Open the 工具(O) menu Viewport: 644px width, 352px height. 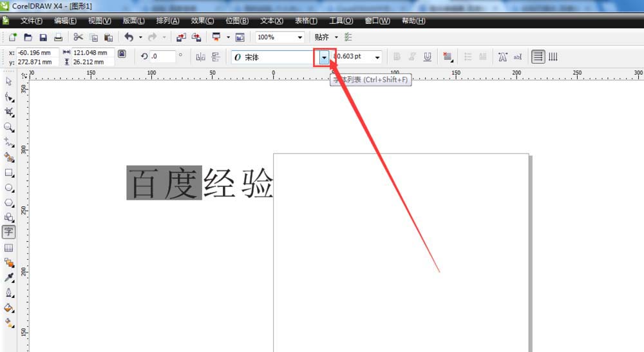[341, 21]
